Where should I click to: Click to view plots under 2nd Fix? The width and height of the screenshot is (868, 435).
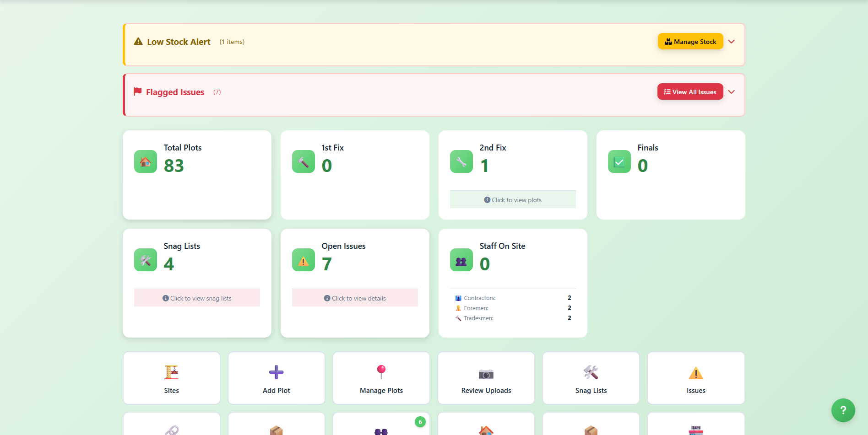513,200
